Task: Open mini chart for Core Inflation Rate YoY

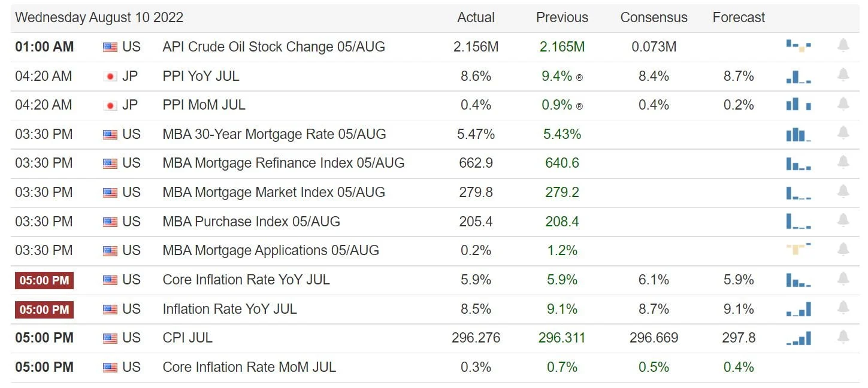Action: (x=799, y=280)
